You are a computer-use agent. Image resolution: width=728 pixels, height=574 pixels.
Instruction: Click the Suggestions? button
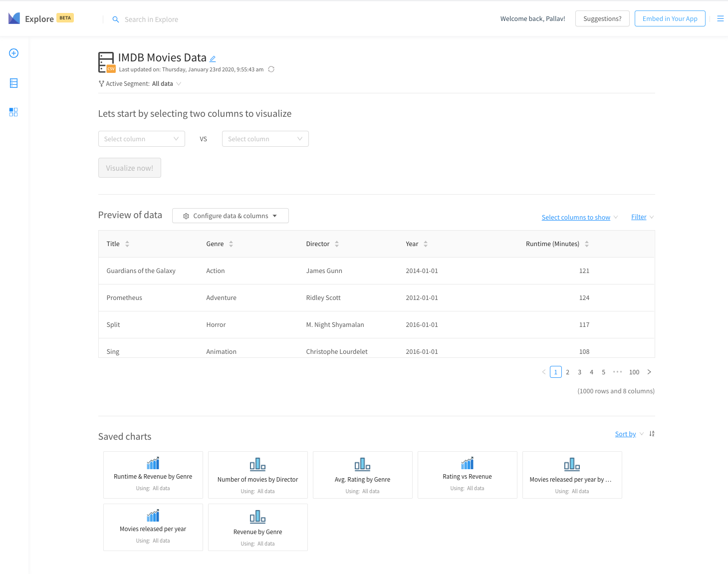pyautogui.click(x=602, y=18)
